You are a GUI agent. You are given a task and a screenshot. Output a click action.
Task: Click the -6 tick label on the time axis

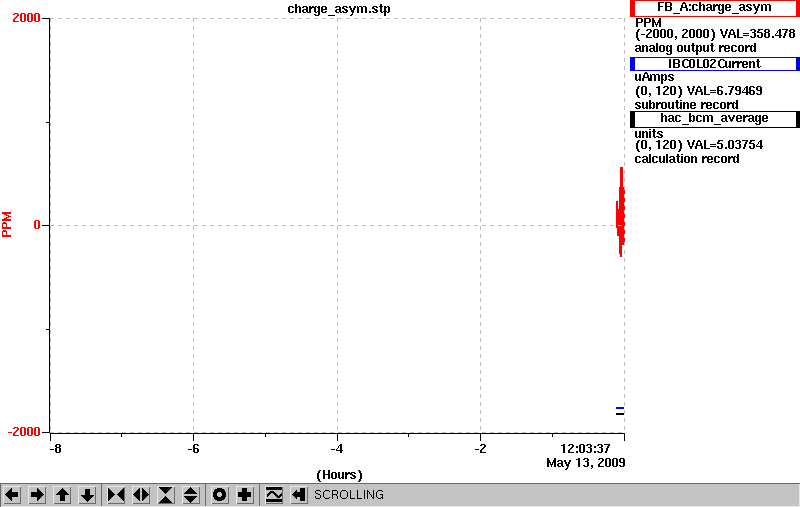pos(193,449)
